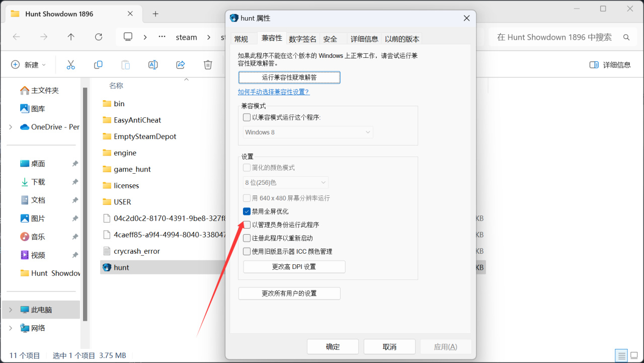Tick the 简化的颜色模式 checkbox
Viewport: 644px width, 363px height.
[x=247, y=168]
